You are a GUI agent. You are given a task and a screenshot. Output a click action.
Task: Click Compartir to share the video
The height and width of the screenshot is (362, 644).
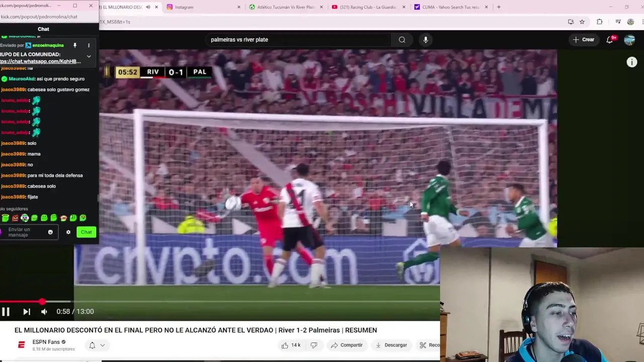coord(347,345)
